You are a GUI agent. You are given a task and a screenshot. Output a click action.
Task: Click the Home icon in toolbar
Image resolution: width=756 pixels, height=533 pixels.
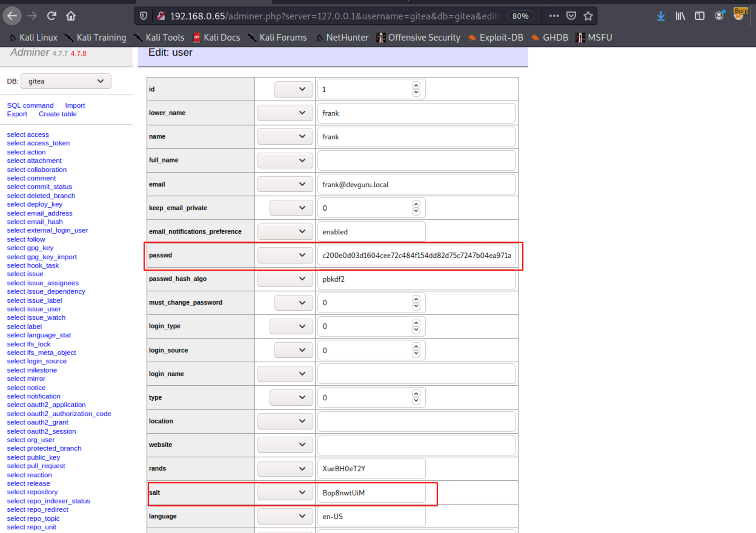point(71,16)
